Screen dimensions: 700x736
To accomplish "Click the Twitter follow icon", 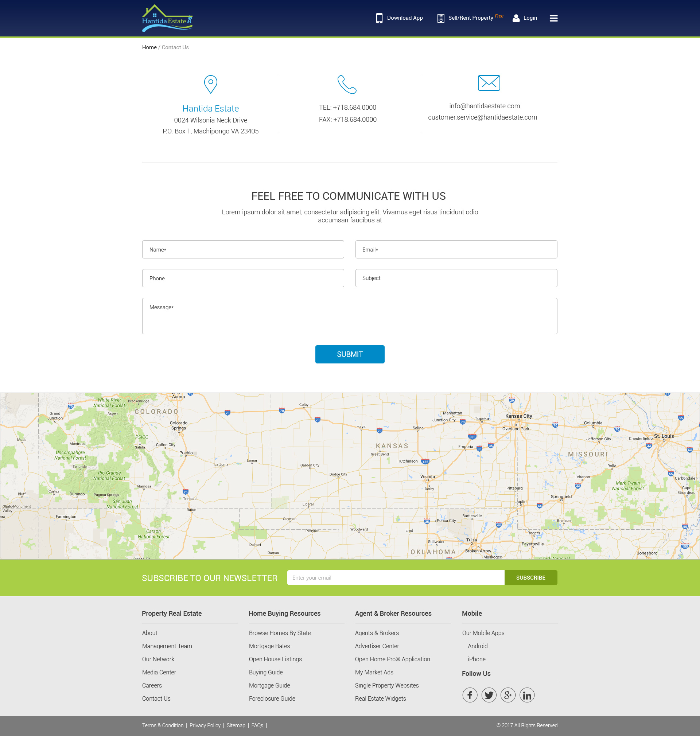I will pyautogui.click(x=489, y=695).
